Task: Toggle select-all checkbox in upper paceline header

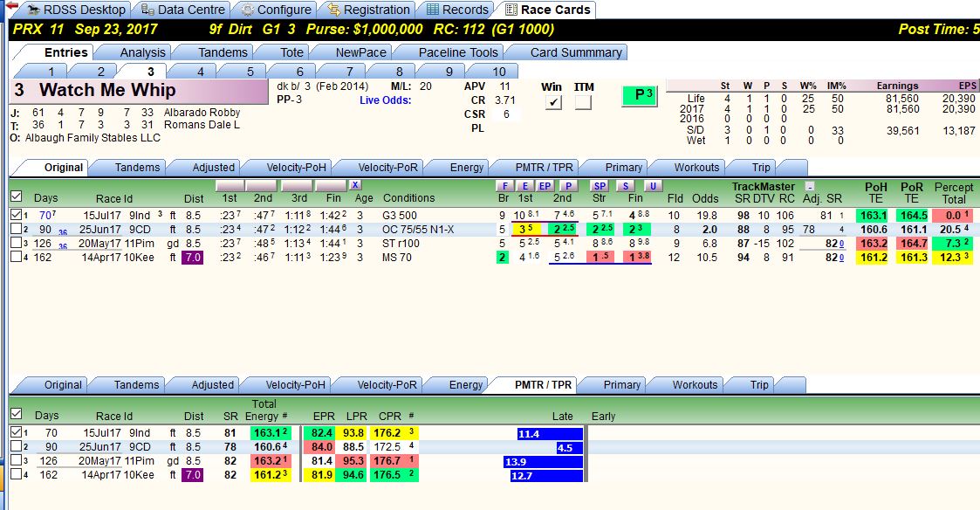Action: coord(17,196)
